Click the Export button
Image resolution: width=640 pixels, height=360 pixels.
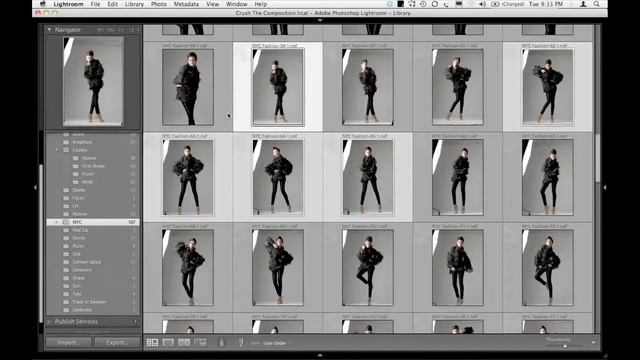click(x=117, y=342)
